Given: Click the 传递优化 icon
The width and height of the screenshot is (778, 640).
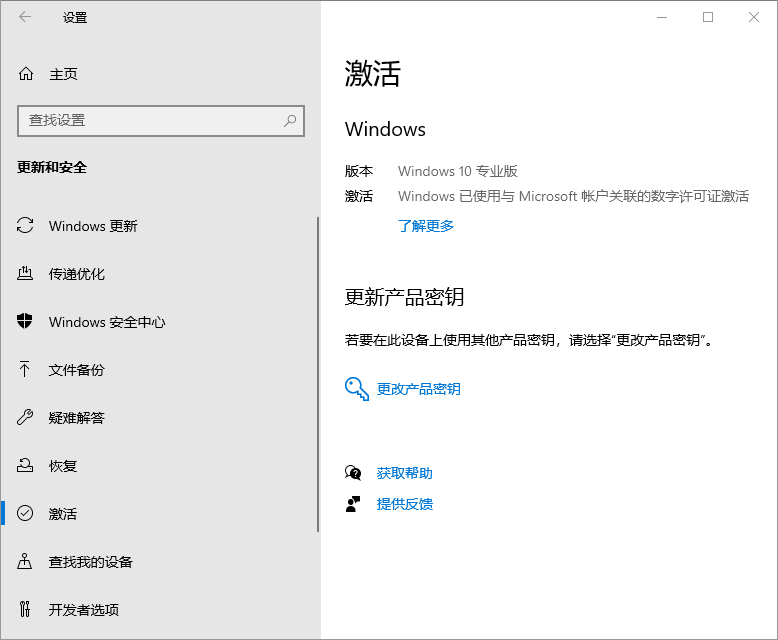Looking at the screenshot, I should (25, 273).
